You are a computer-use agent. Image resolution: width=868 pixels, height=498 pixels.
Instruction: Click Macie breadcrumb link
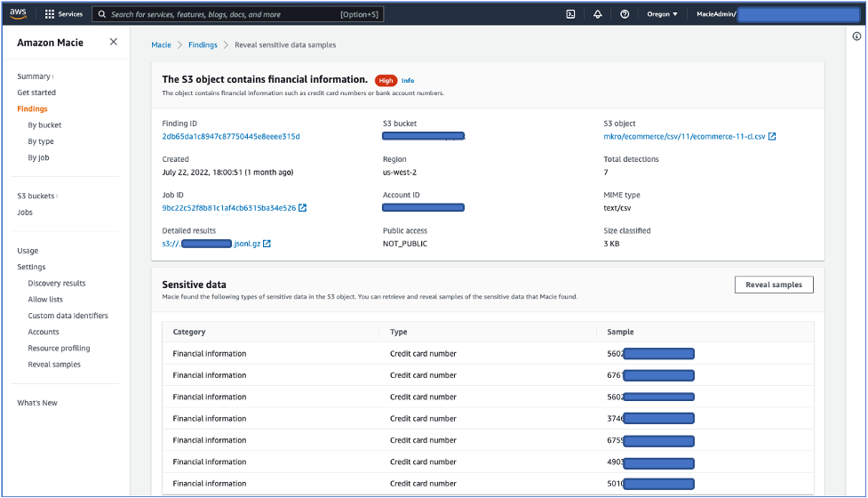[x=161, y=44]
